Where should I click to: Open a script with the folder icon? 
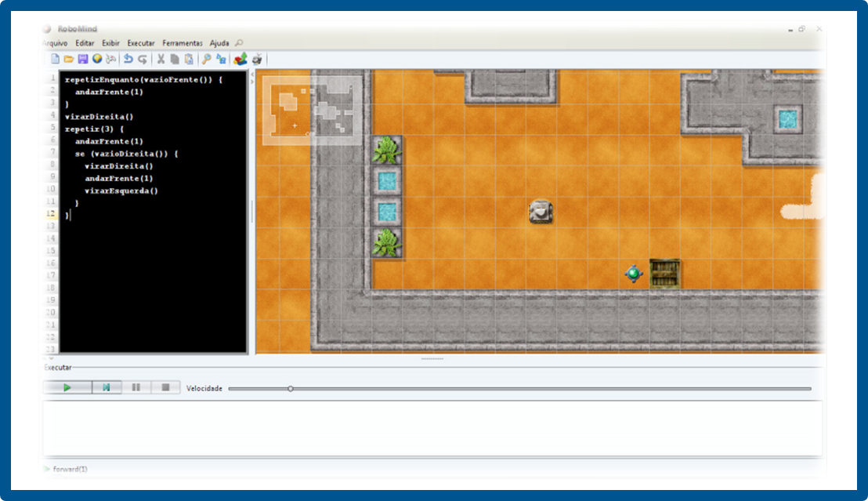pyautogui.click(x=69, y=59)
